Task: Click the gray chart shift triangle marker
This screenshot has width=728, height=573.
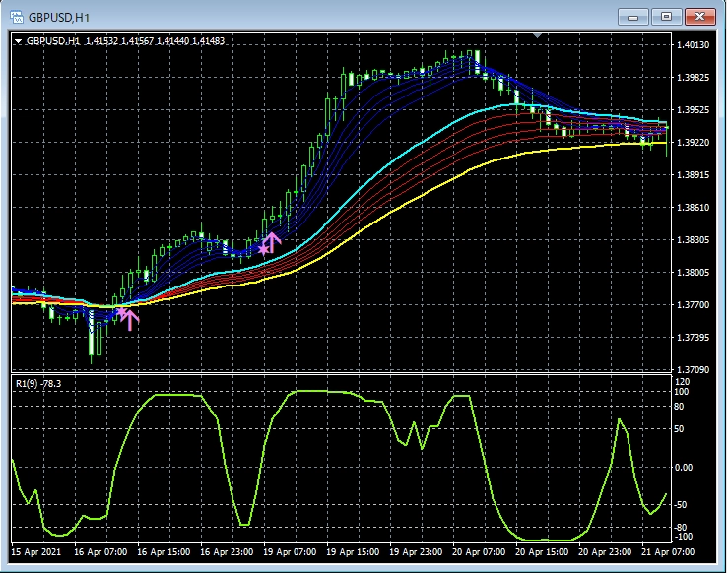Action: 537,36
